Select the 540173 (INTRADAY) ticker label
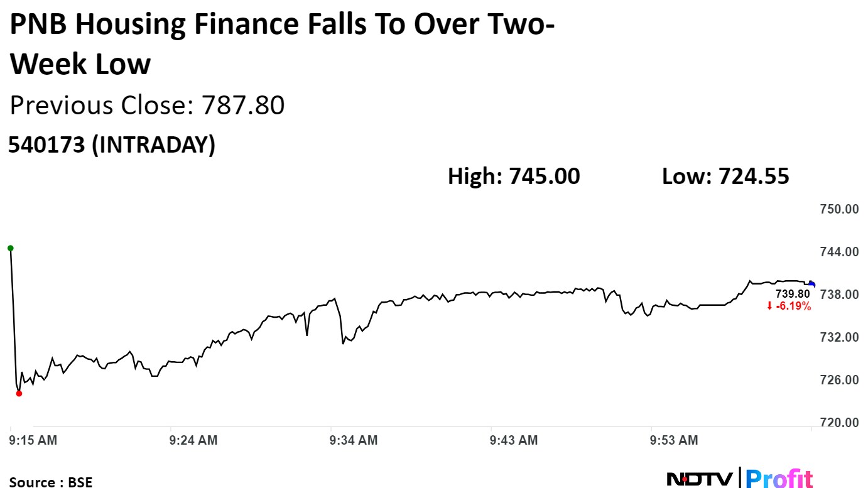Image resolution: width=868 pixels, height=488 pixels. tap(111, 145)
